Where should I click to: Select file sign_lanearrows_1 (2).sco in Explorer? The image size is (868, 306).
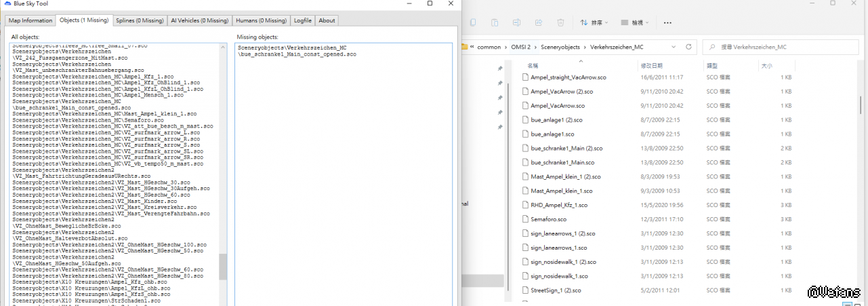tap(564, 233)
